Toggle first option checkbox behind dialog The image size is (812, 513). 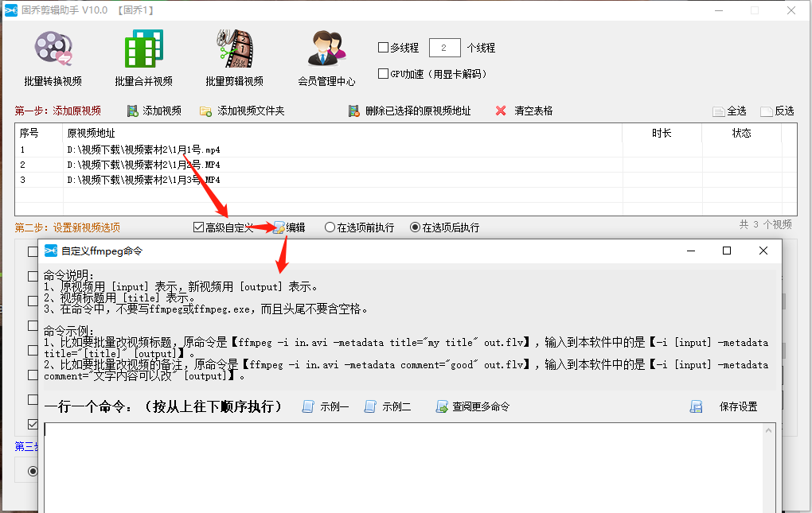(33, 251)
